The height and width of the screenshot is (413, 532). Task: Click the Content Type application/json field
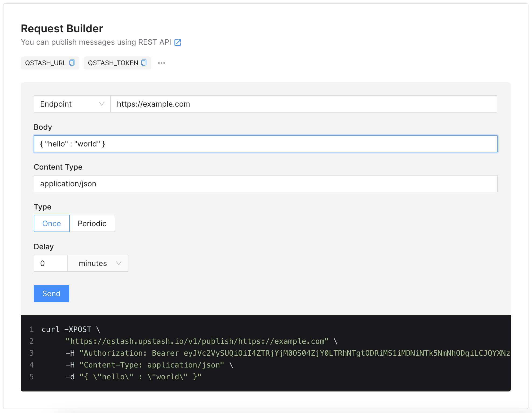click(x=265, y=184)
